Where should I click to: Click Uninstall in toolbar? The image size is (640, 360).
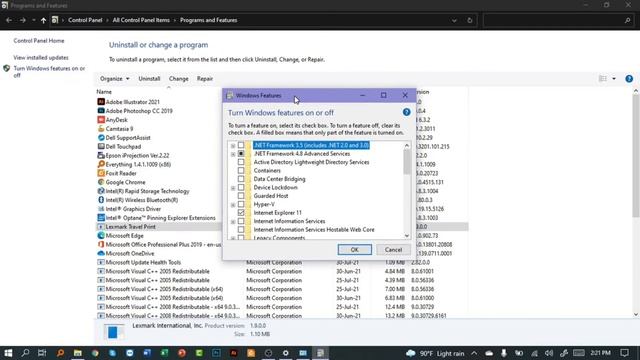149,78
